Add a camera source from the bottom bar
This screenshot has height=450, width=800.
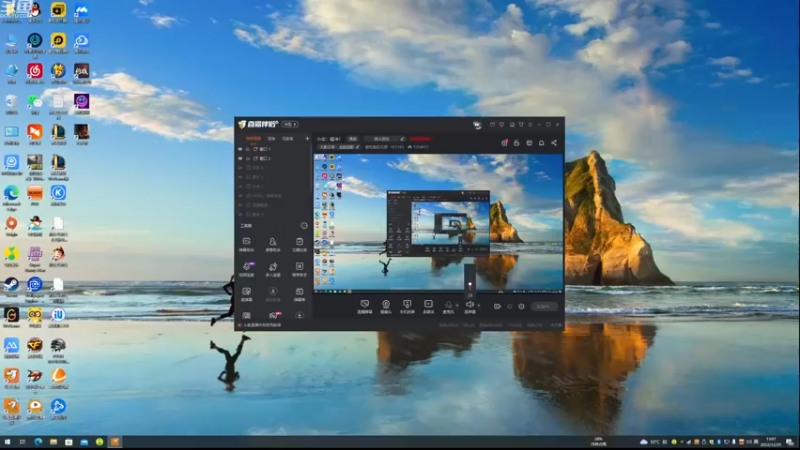[386, 306]
